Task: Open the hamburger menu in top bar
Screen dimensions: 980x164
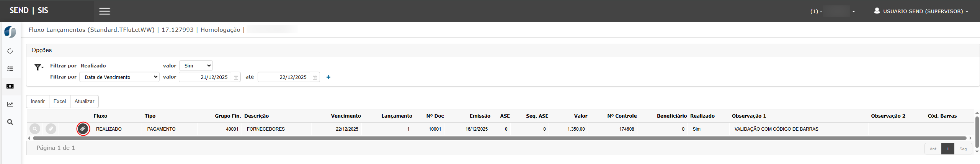Action: [x=105, y=11]
